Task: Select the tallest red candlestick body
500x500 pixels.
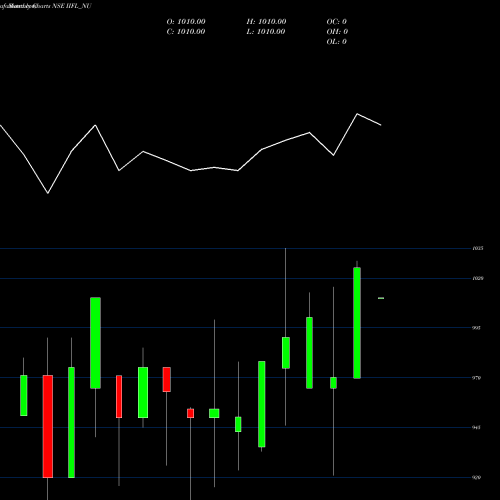Action: (48, 426)
